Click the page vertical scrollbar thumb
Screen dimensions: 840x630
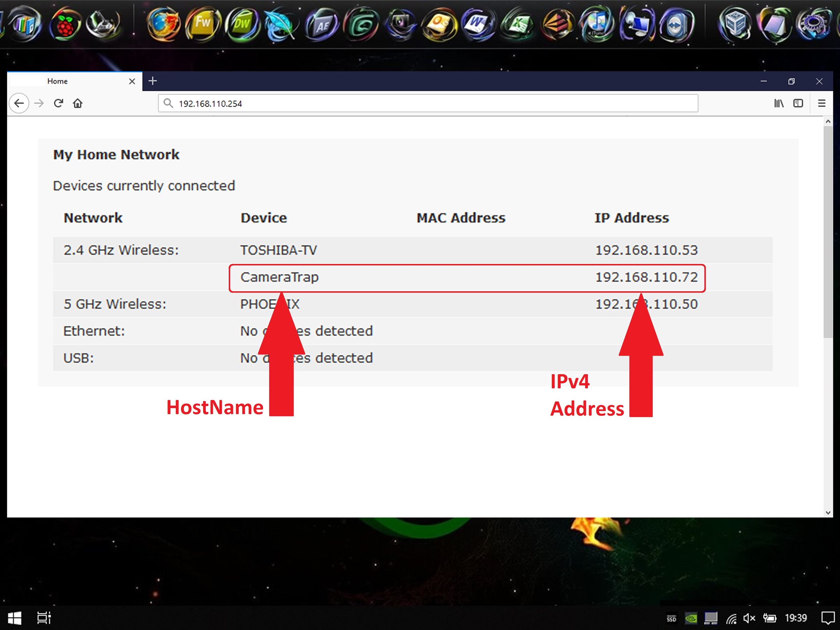coord(828,232)
